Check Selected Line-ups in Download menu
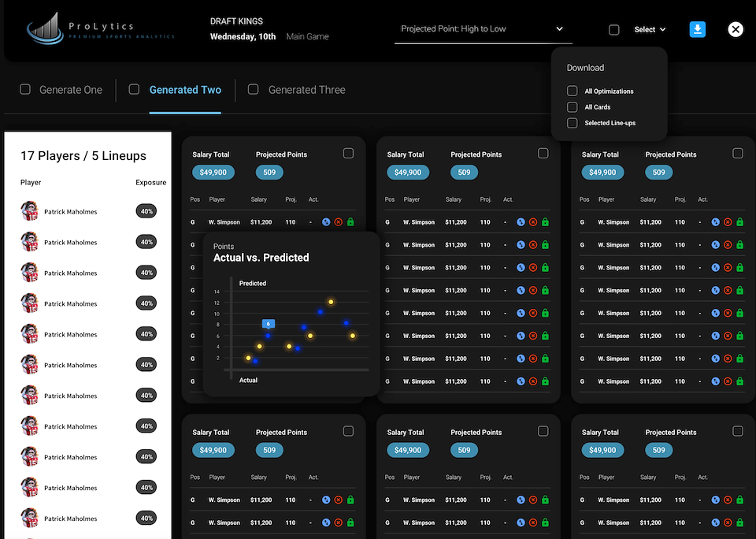This screenshot has width=756, height=539. [x=573, y=123]
